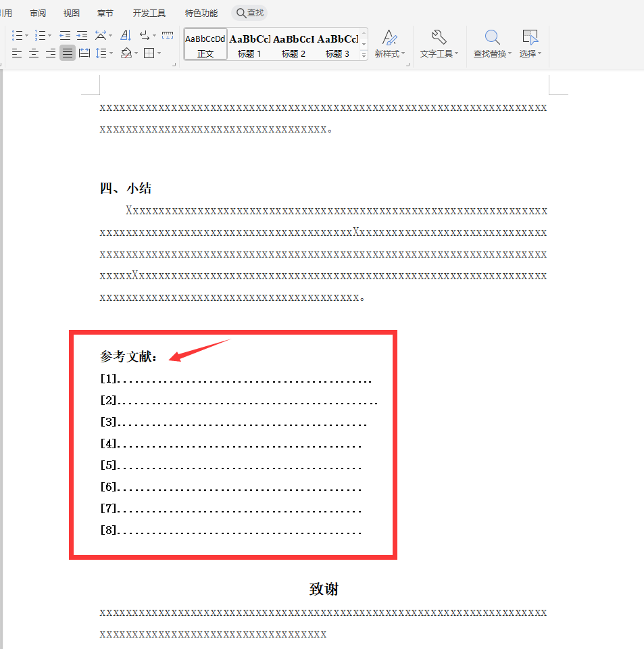Toggle left alignment button

click(17, 53)
